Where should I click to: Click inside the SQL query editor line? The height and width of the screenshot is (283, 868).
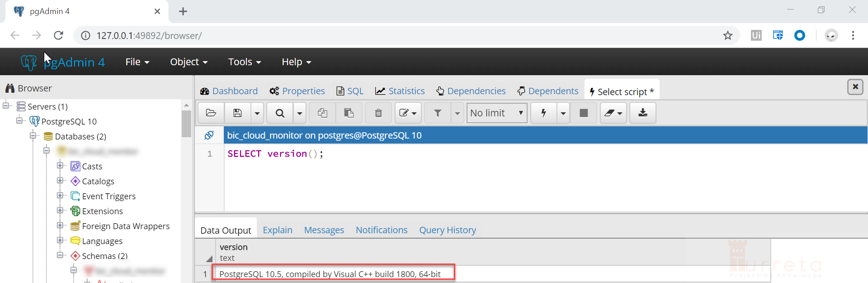pos(275,153)
